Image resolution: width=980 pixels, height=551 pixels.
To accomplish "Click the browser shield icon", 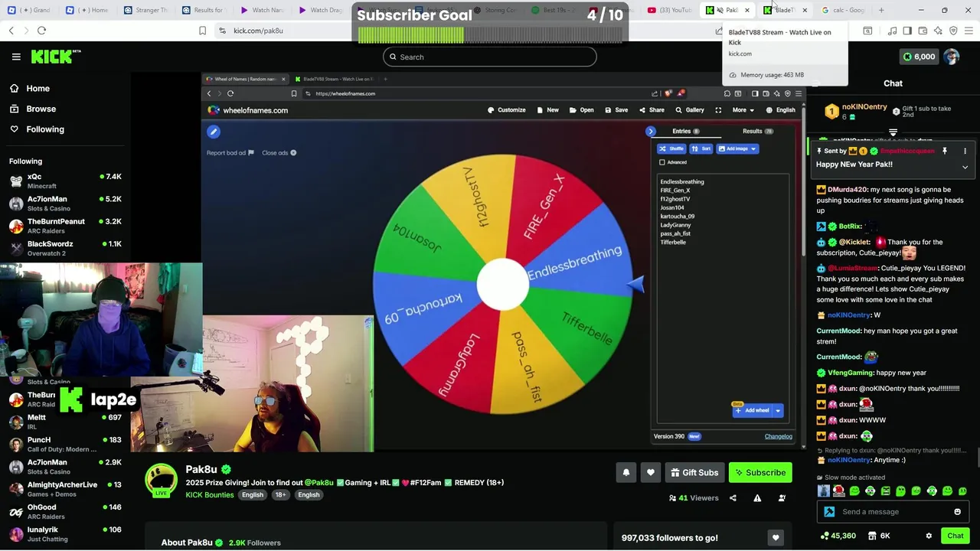I will [953, 31].
